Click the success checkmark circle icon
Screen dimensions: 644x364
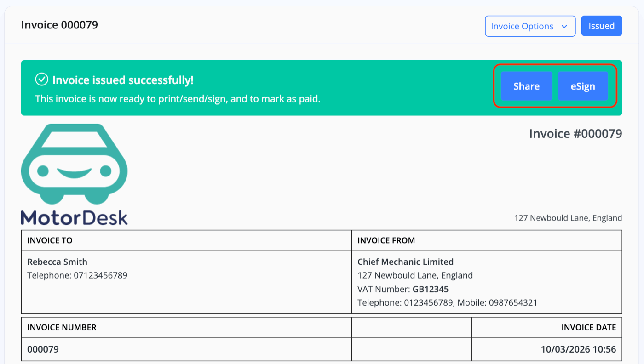(x=42, y=80)
